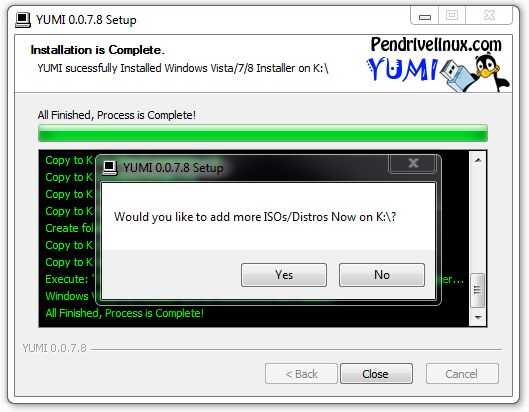Screen dimensions: 529x412
Task: Click the log scrollbar down arrow
Action: (478, 317)
